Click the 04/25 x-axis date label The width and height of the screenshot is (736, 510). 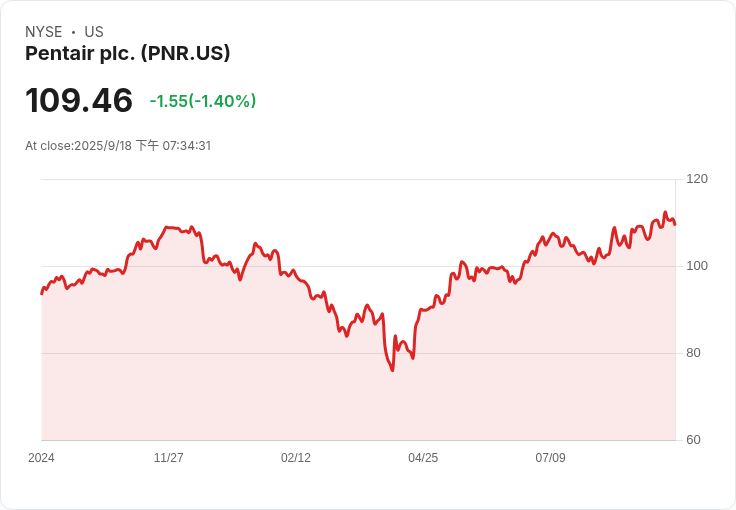(423, 458)
